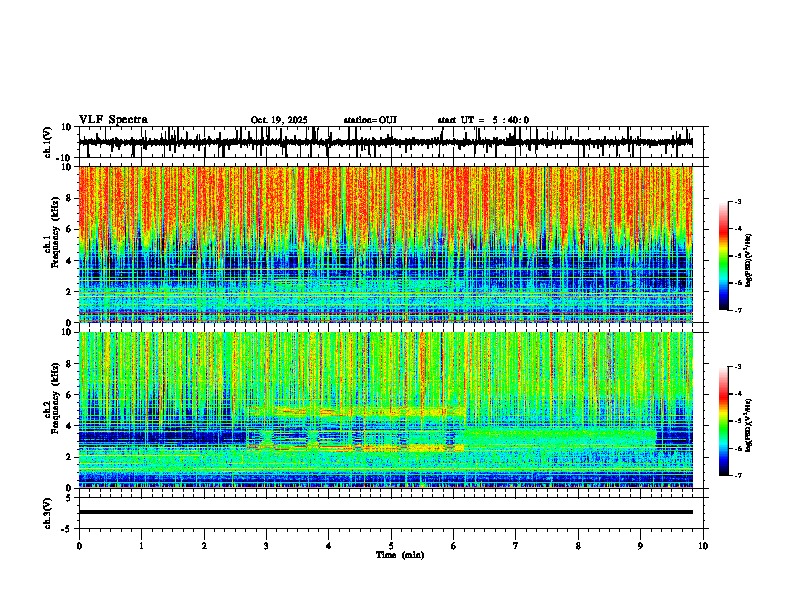Click the "station=OUI" header label
792x612 pixels.
[370, 120]
